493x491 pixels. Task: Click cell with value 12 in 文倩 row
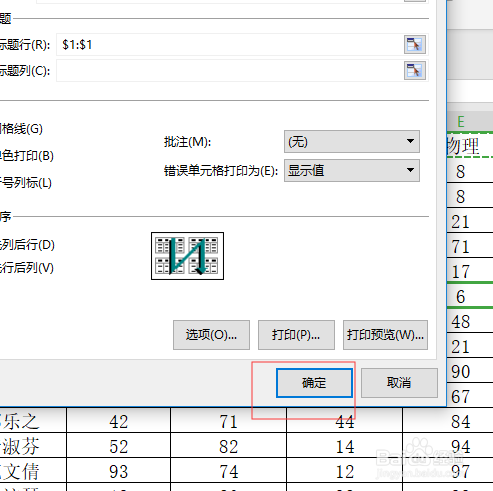(x=345, y=471)
